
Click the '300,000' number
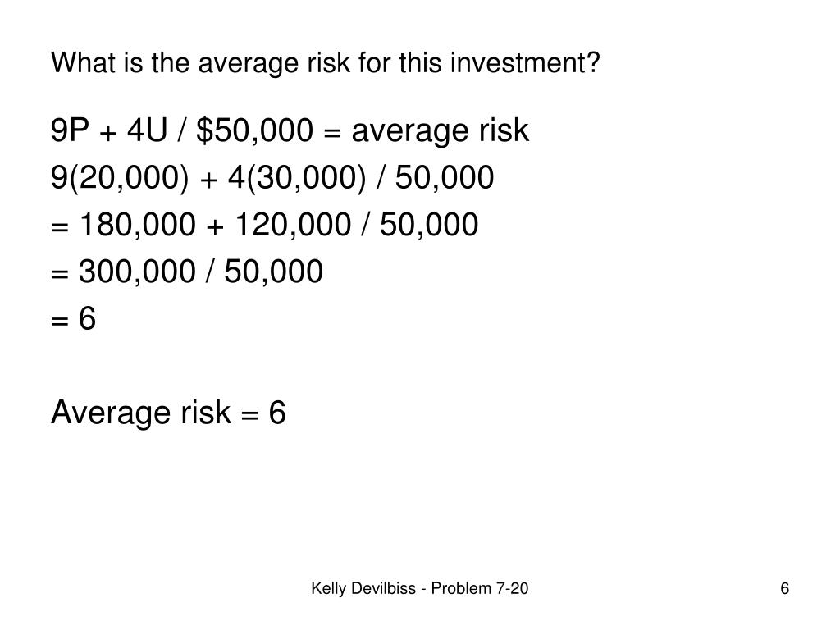coord(137,271)
